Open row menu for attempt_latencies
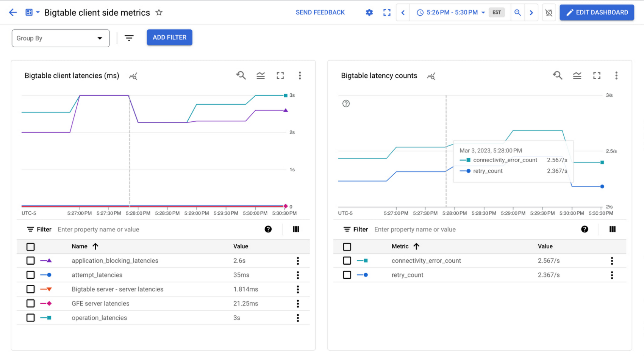 tap(298, 275)
